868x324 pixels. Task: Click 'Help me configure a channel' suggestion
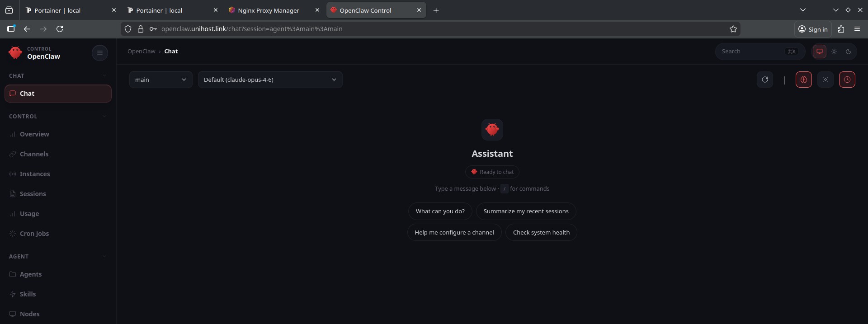(x=454, y=232)
